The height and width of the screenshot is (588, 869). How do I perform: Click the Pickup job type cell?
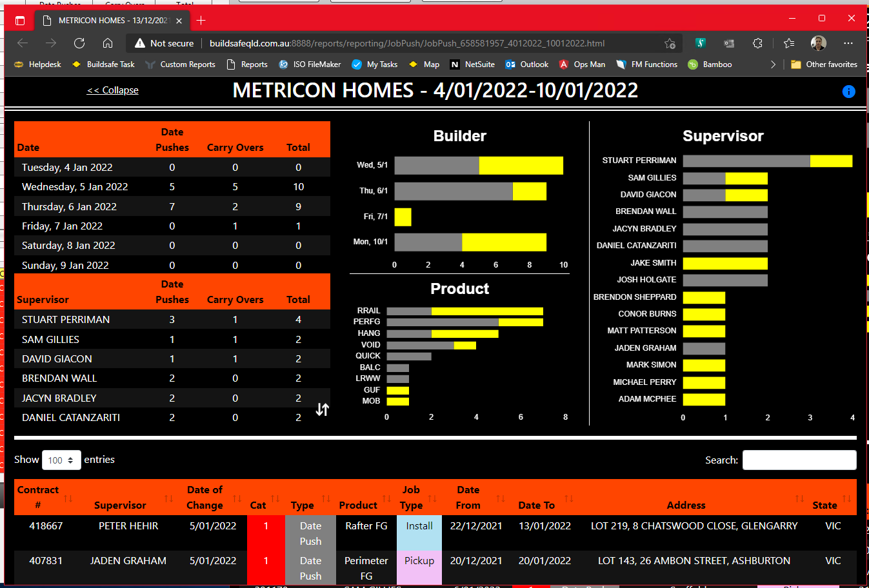click(x=419, y=567)
